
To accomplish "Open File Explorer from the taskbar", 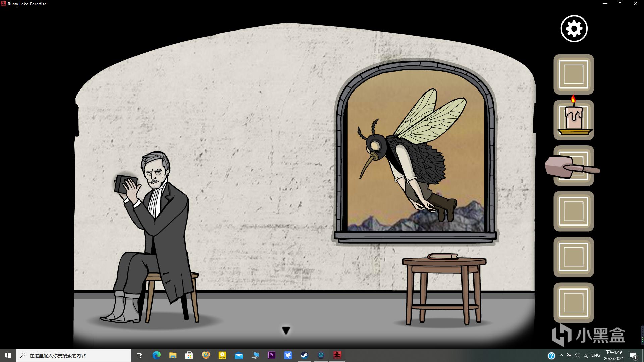I will point(173,355).
